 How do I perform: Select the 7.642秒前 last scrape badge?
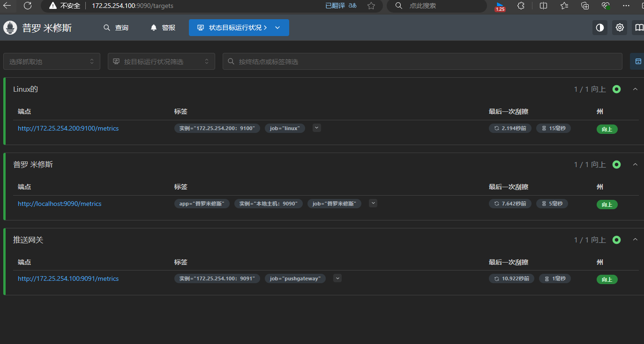(x=510, y=204)
